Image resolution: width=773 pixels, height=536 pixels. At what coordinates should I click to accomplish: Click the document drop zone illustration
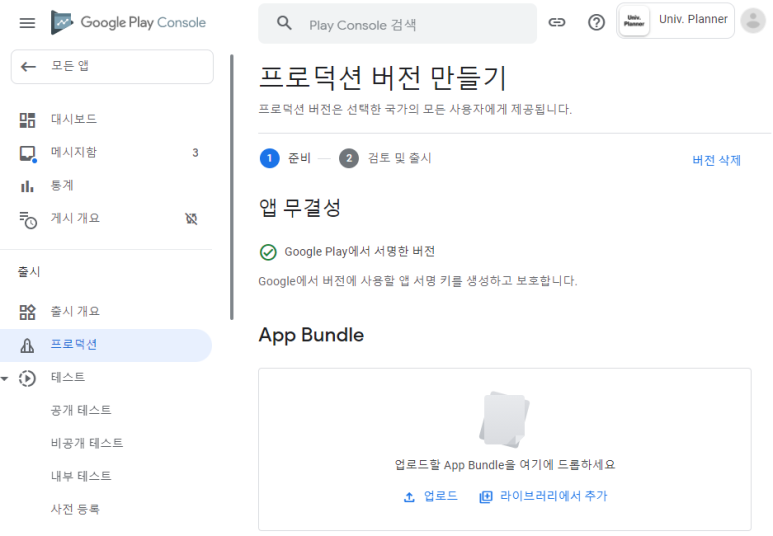504,419
